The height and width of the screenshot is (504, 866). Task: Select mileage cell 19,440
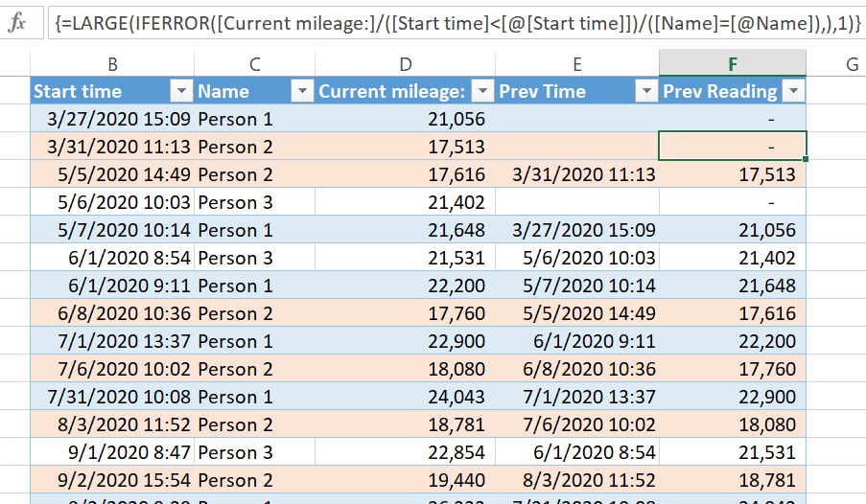pos(406,480)
